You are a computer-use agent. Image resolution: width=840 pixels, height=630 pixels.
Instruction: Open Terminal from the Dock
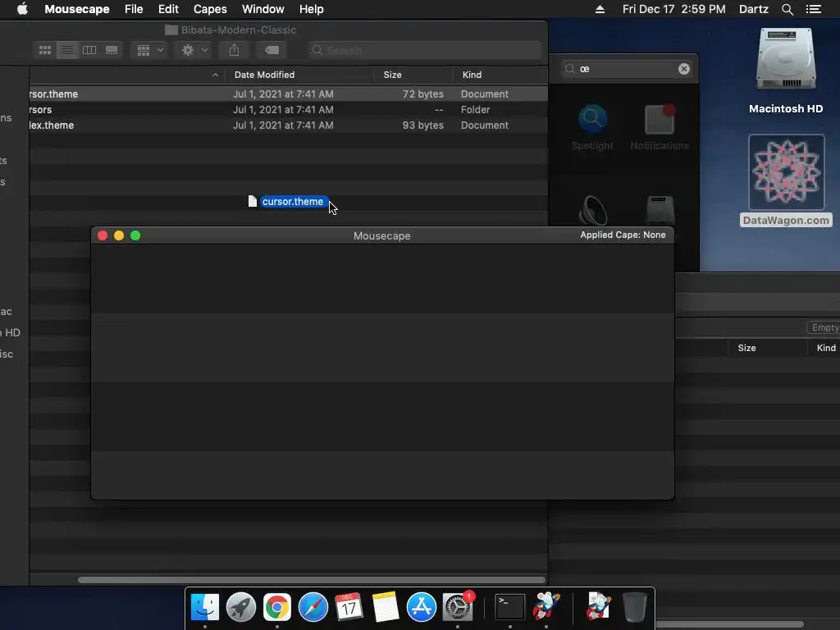pos(509,607)
